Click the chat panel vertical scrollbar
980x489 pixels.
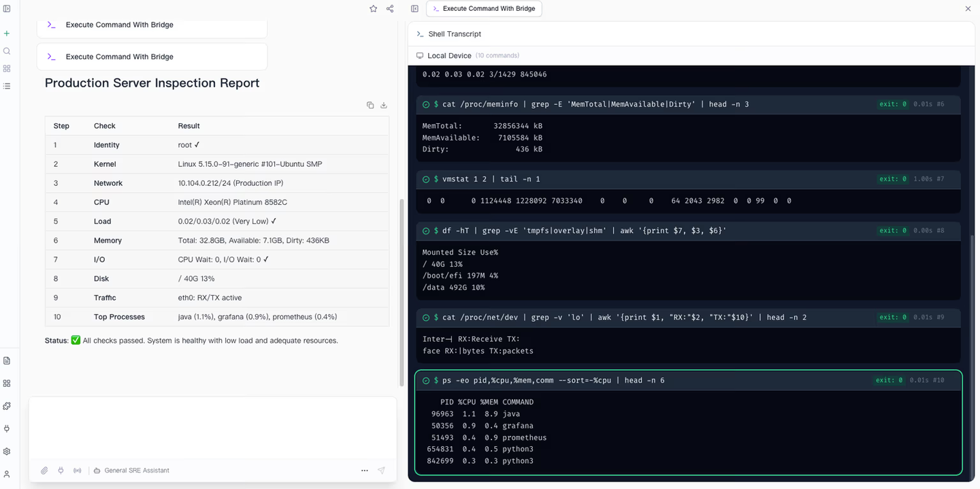pos(401,291)
